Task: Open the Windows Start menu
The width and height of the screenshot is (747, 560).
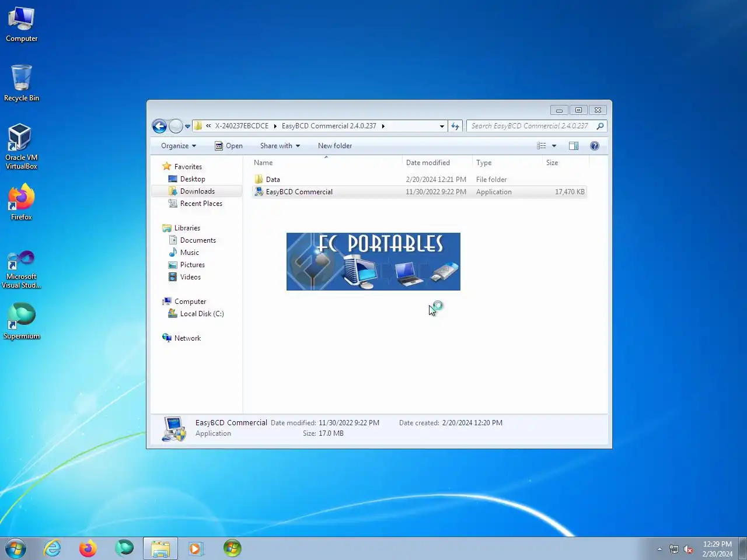Action: pyautogui.click(x=16, y=548)
